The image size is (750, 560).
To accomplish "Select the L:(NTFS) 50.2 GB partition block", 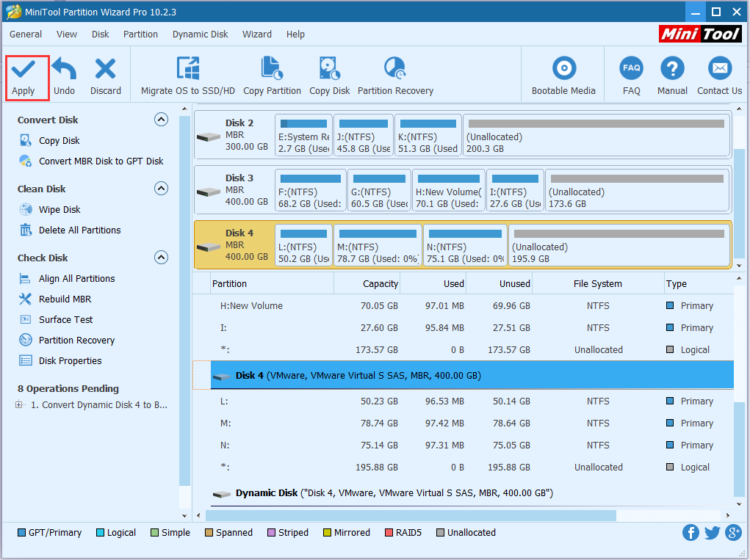I will [303, 245].
